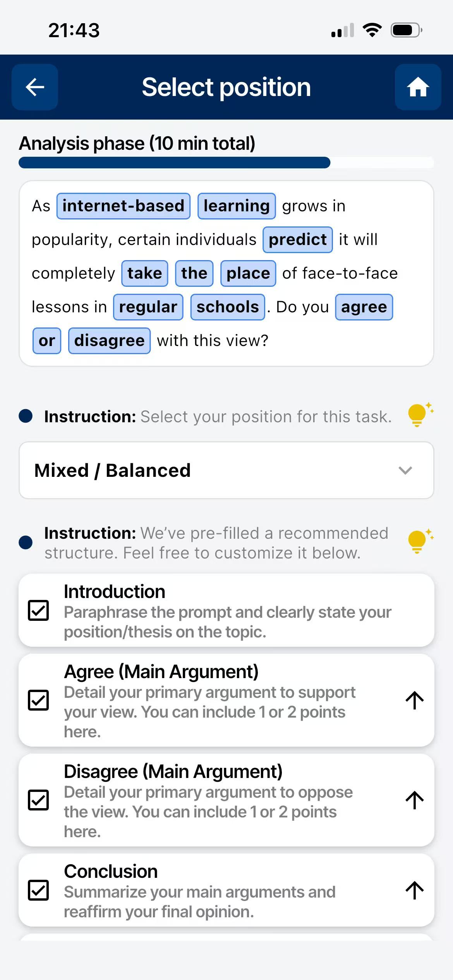The width and height of the screenshot is (453, 980).
Task: Tap the highlighted keyword "schools"
Action: pos(227,307)
